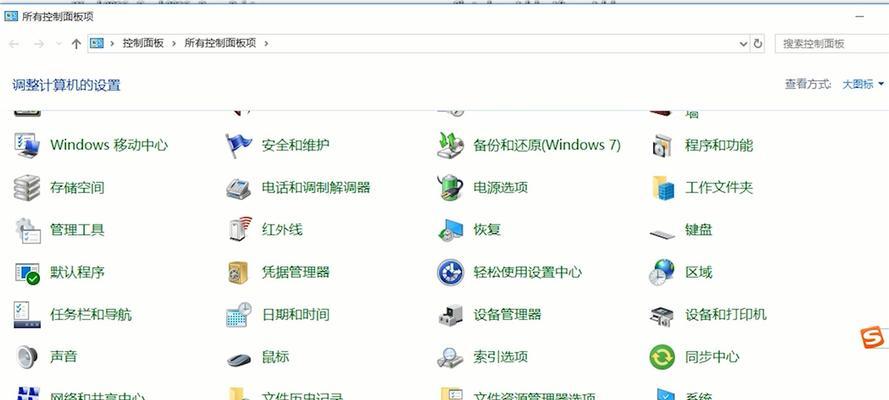Open the Windows 移动中心 link
The height and width of the screenshot is (400, 889).
click(109, 145)
